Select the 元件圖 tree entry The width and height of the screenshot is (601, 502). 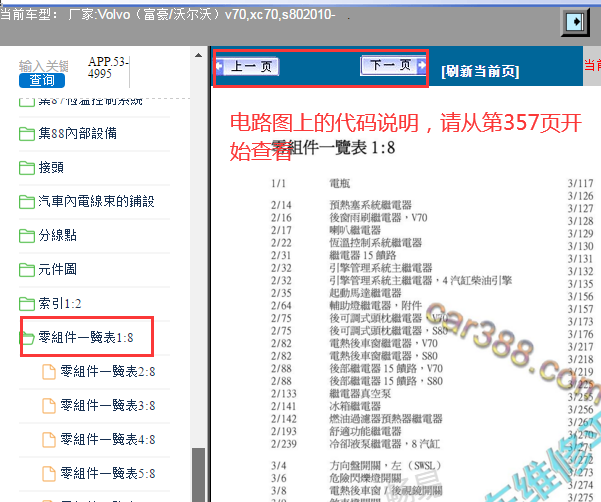click(57, 269)
